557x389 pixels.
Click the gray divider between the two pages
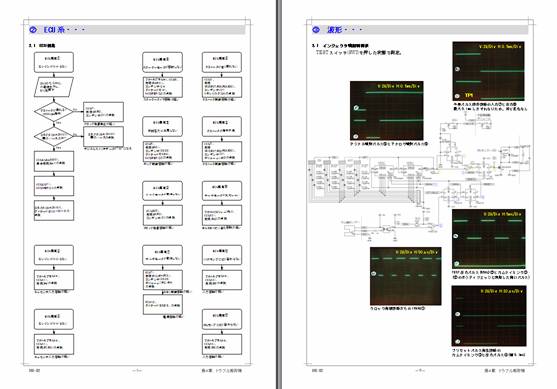279,194
